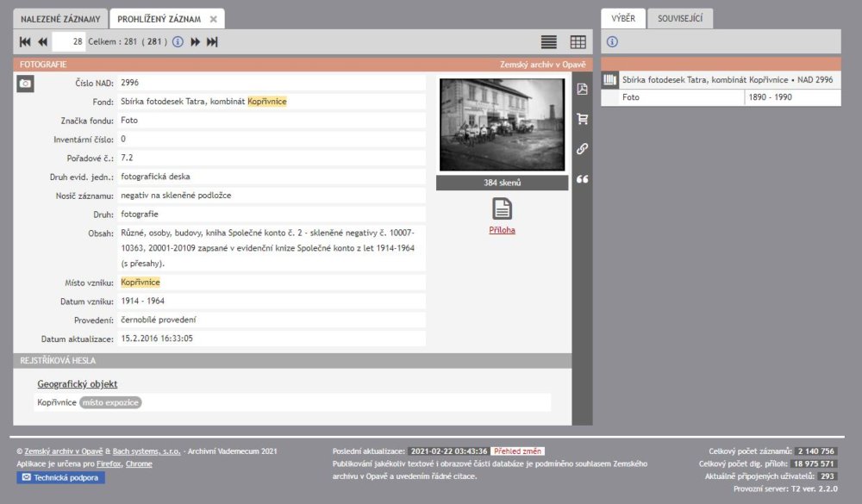Click the Rejstříková hesla section header
This screenshot has height=504, width=862.
tap(292, 360)
